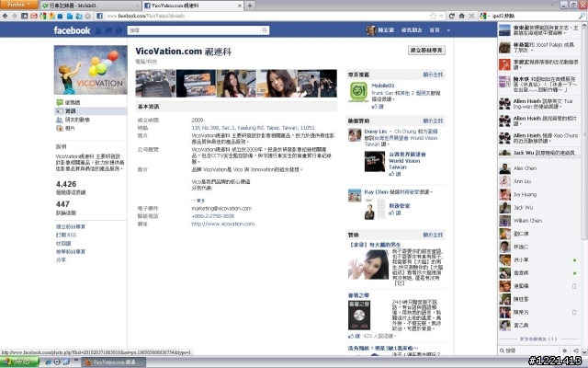Like Mobile01 with thumbs-up icon
This screenshot has width=588, height=368.
tap(374, 107)
